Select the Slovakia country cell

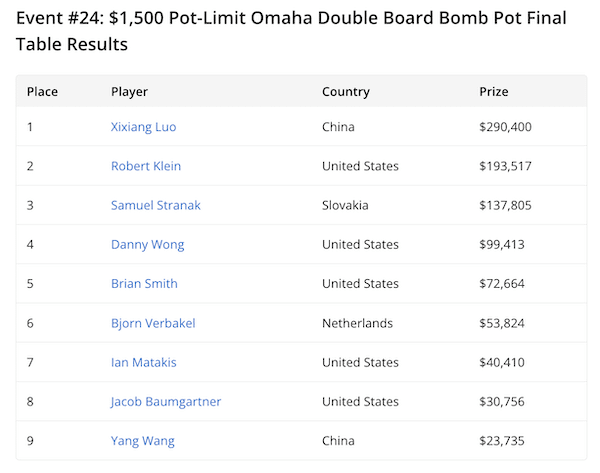(x=345, y=205)
